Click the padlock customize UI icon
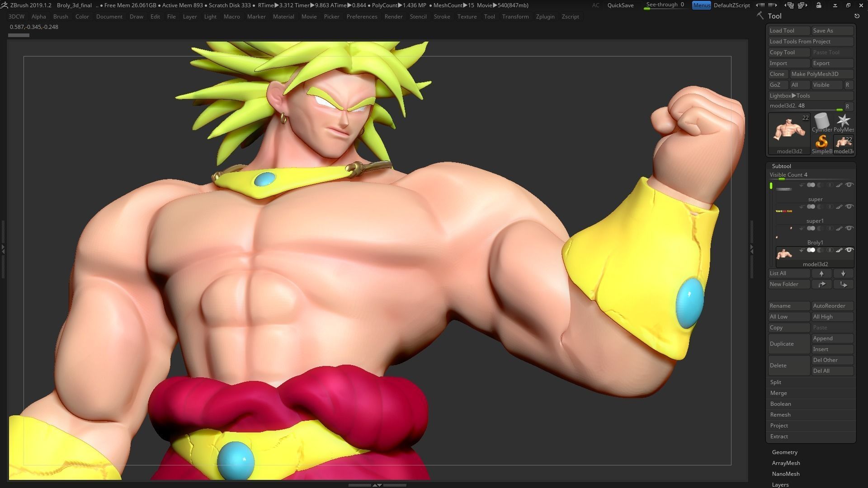Viewport: 868px width, 488px height. [819, 5]
